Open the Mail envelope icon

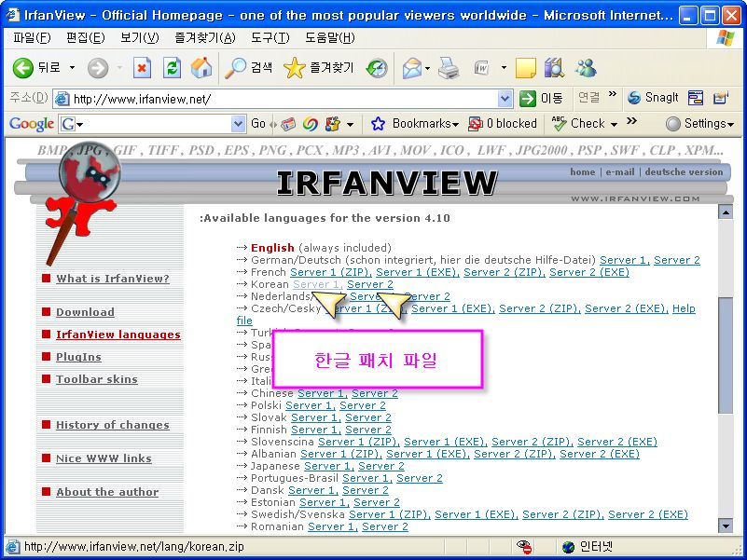(x=412, y=69)
